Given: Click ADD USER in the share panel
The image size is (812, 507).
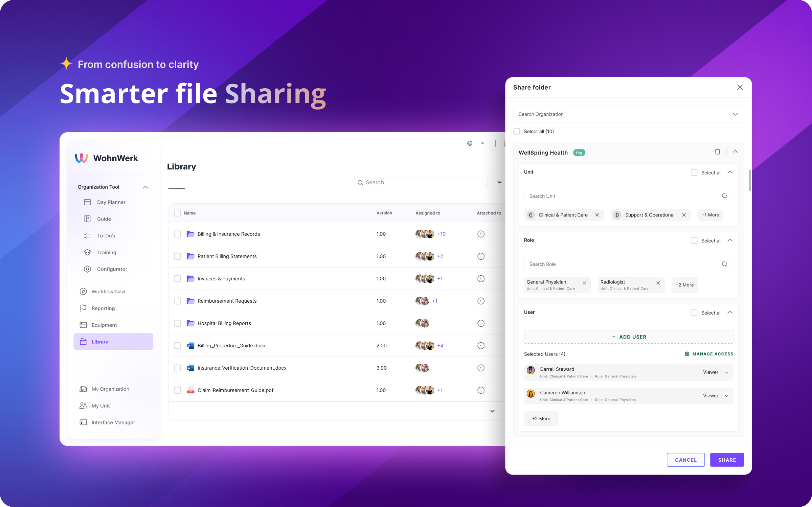Looking at the screenshot, I should click(x=628, y=337).
